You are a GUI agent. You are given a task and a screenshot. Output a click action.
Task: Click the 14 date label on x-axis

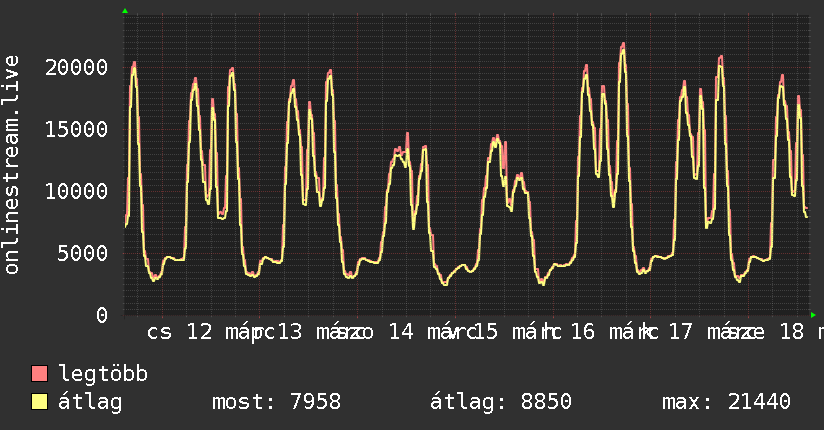pos(401,332)
